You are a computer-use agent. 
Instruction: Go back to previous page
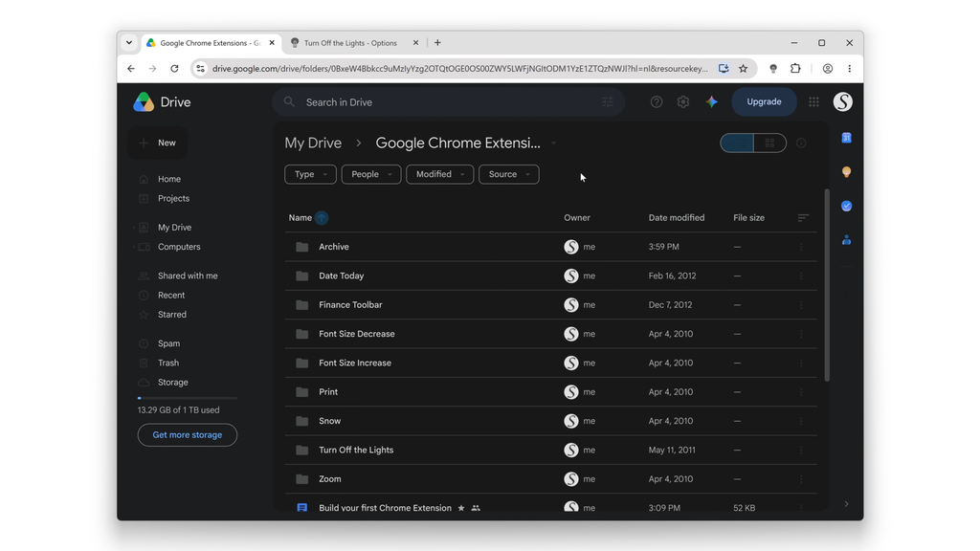[130, 69]
